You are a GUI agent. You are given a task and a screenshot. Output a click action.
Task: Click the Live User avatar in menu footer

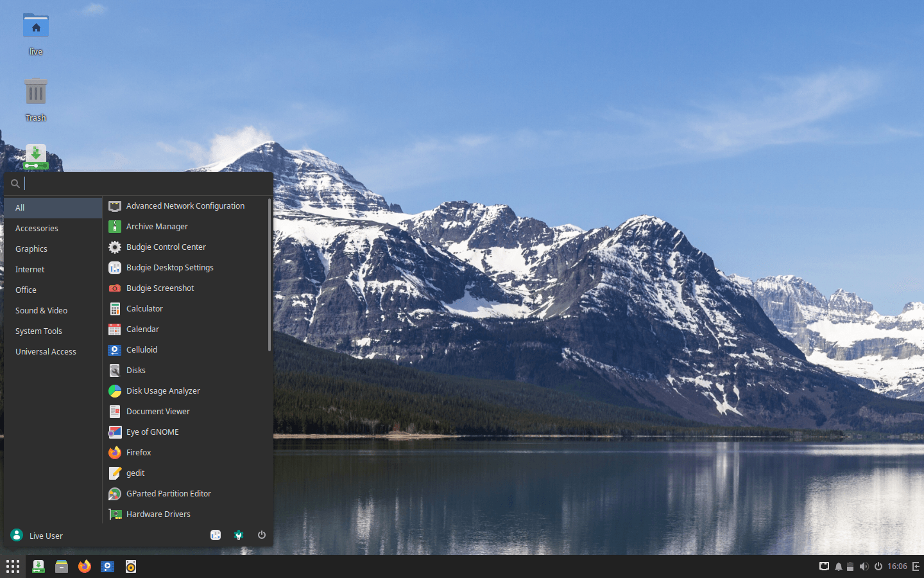pyautogui.click(x=17, y=535)
